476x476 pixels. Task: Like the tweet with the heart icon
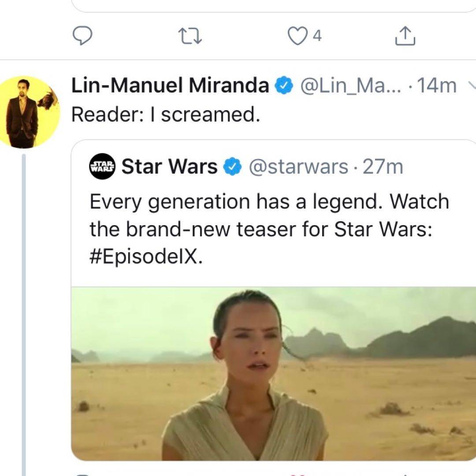tap(297, 36)
